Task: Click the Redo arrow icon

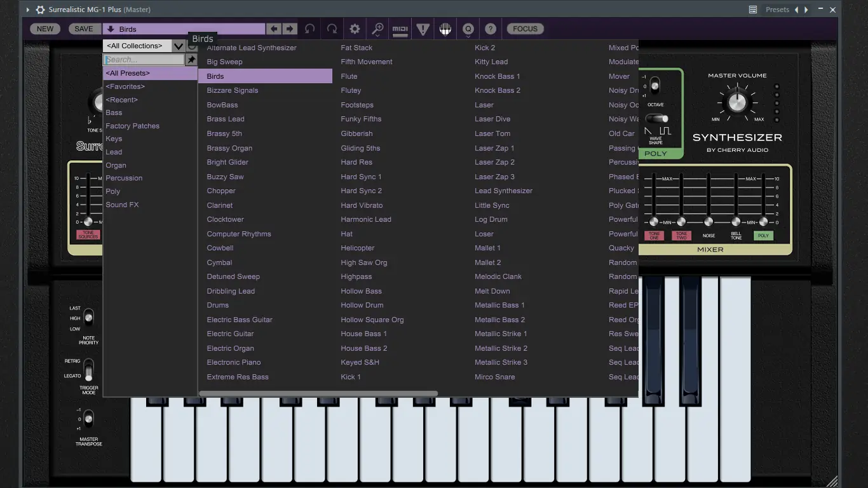Action: click(x=332, y=29)
